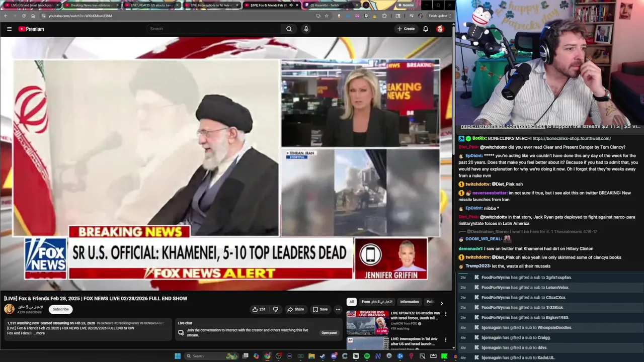Click the Share button

point(295,309)
